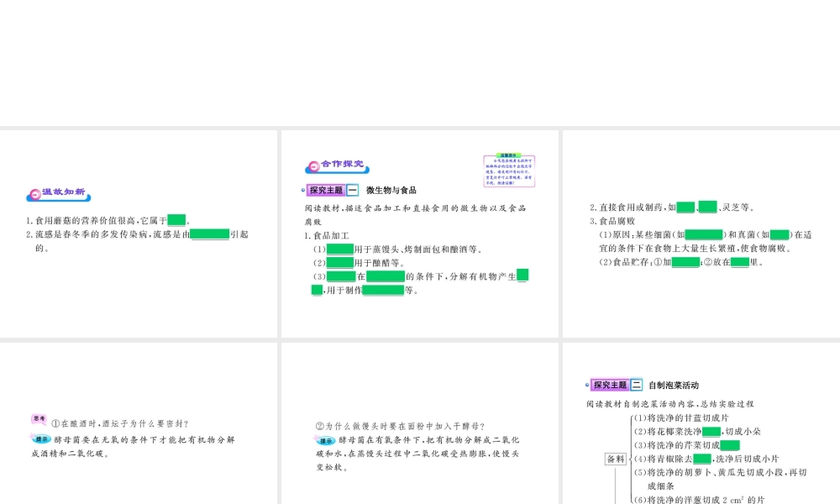The image size is (840, 504).
Task: Click the line (1)将洗净的甘蓝切成片
Action: pyautogui.click(x=681, y=417)
